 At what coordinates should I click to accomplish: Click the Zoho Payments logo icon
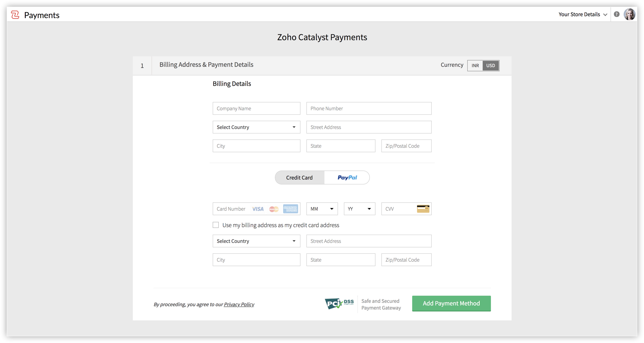[15, 15]
